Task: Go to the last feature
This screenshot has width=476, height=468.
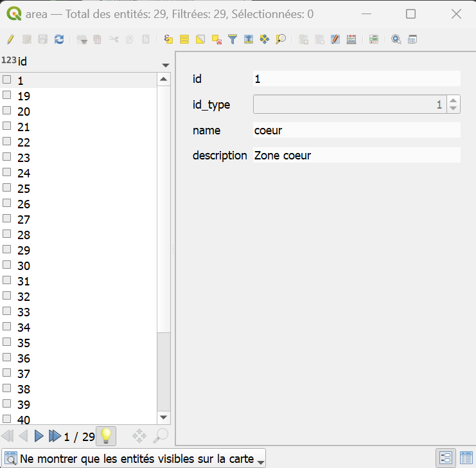Action: pos(55,436)
